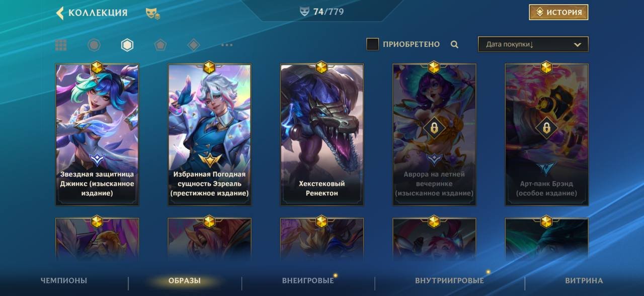The image size is (644, 296).
Task: Open the Избранная Погодная сущность Эзреаль card
Action: click(209, 135)
